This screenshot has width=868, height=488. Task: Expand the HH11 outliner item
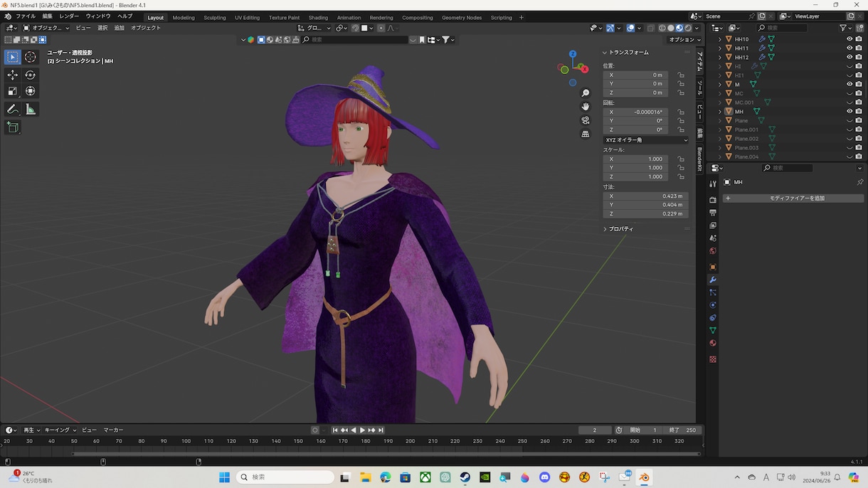coord(719,48)
